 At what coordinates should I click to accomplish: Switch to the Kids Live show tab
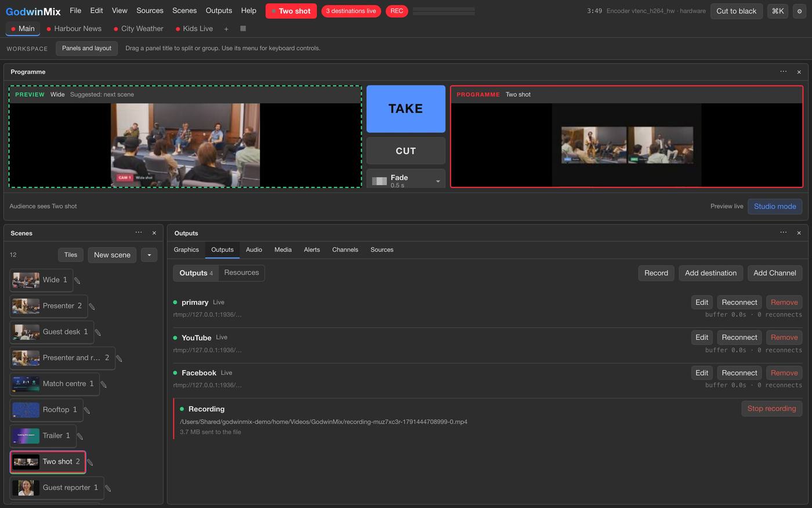tap(194, 28)
